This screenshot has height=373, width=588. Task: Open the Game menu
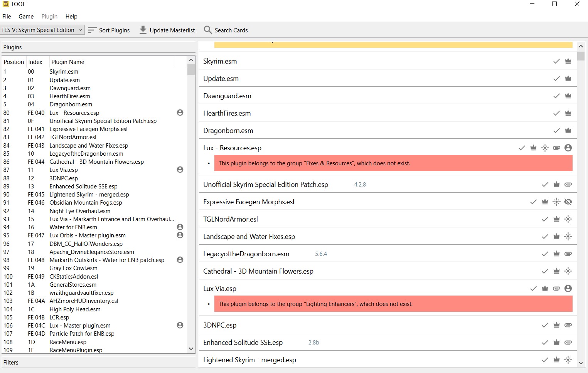tap(26, 16)
